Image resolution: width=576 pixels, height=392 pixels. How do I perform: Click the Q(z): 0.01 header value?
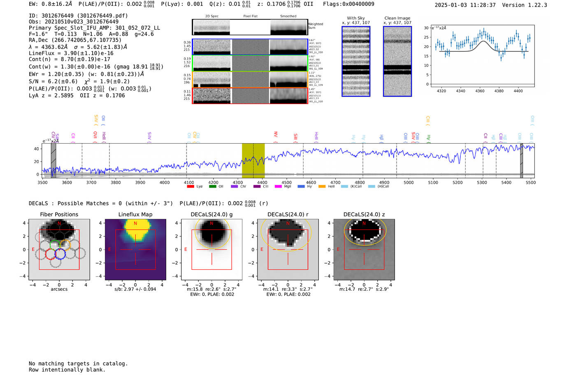click(230, 4)
